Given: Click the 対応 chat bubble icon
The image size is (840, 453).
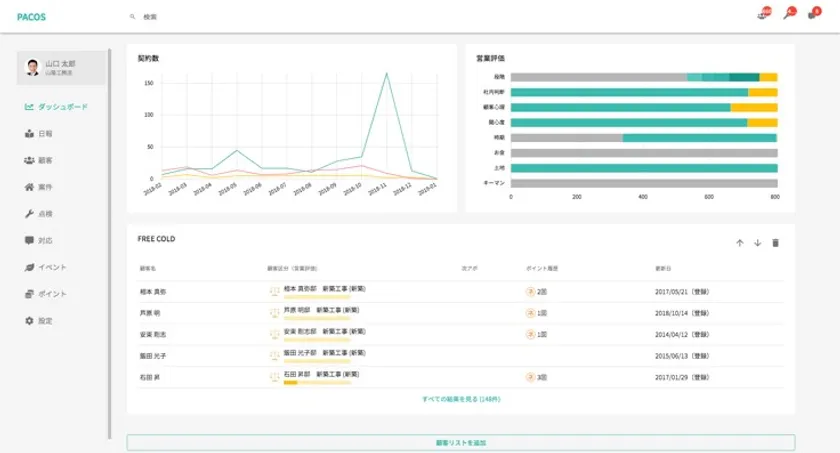Looking at the screenshot, I should click(x=29, y=241).
